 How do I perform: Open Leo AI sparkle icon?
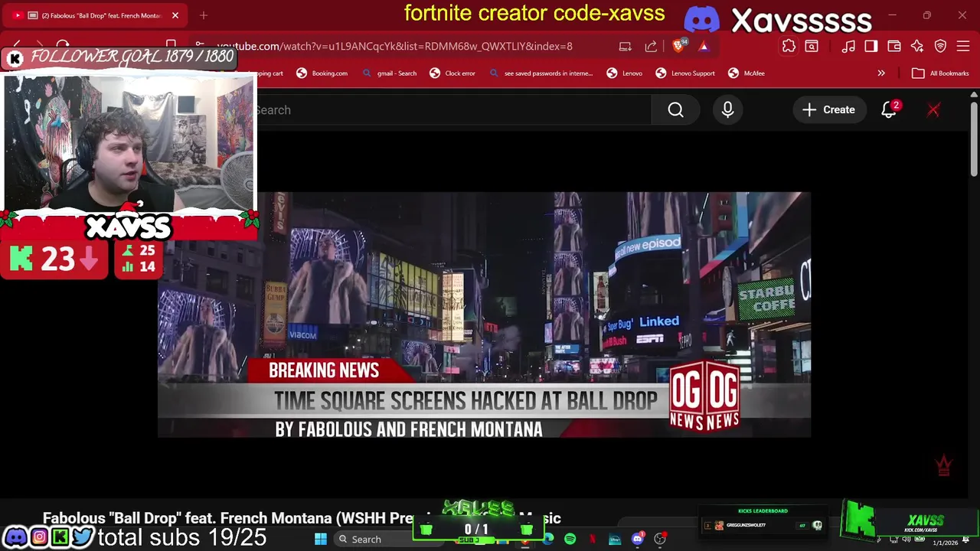click(x=917, y=46)
